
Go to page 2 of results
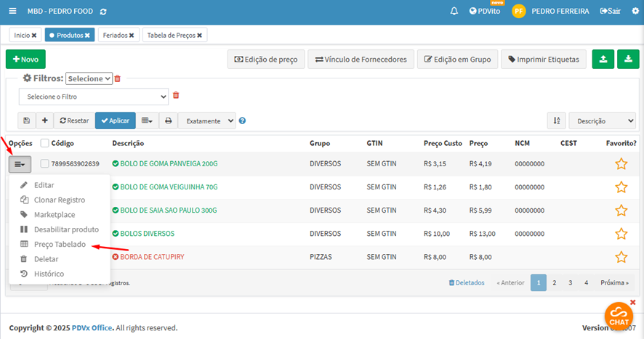554,282
